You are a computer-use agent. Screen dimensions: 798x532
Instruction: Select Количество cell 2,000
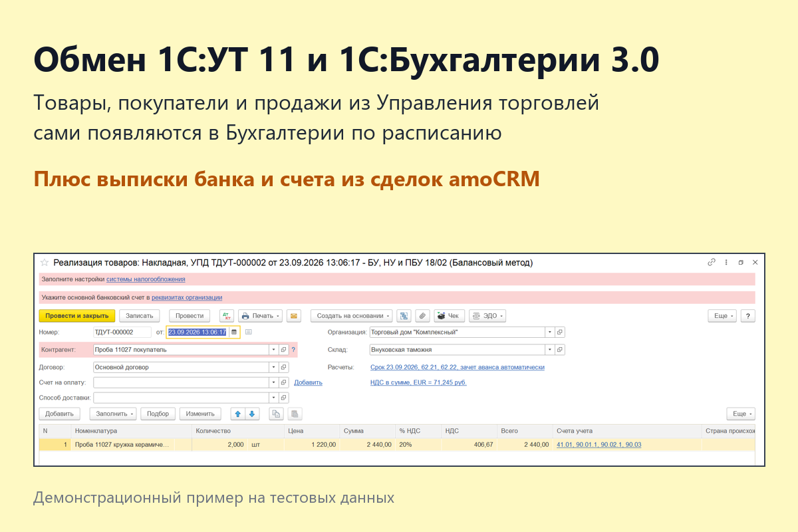point(219,444)
